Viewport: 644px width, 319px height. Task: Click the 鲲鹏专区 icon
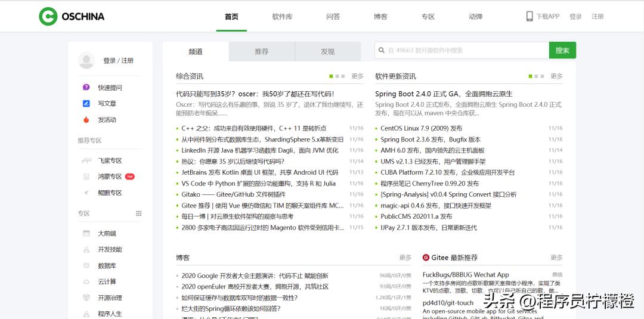coord(86,193)
